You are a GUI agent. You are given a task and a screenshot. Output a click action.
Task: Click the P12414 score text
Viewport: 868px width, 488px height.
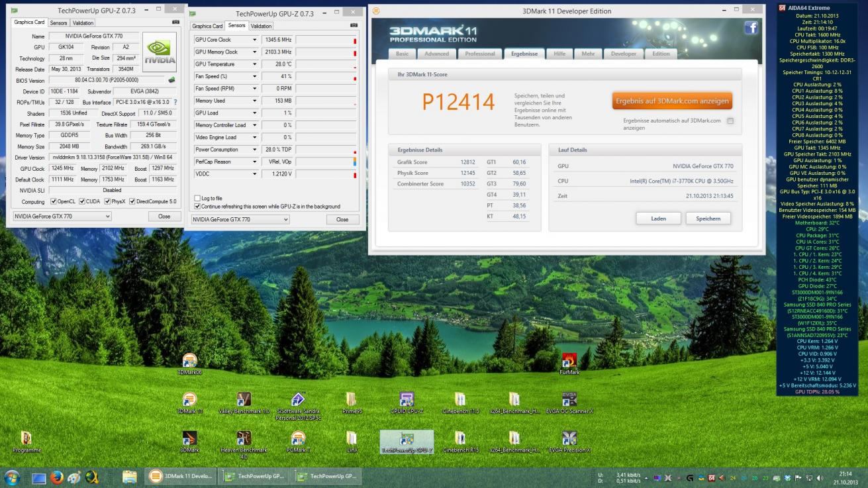pos(459,101)
